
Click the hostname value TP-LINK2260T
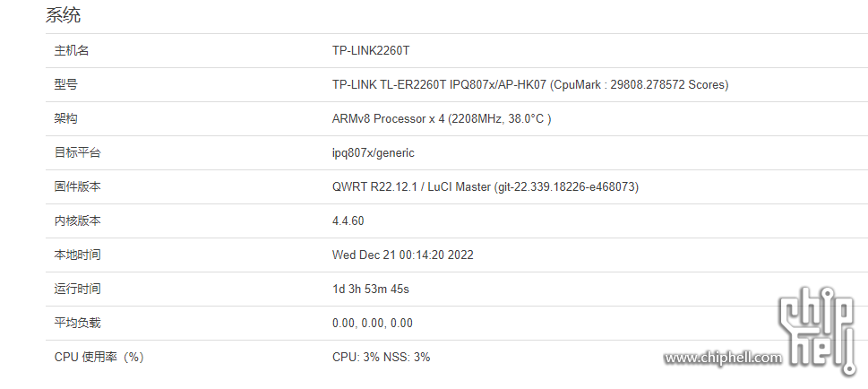click(x=371, y=51)
